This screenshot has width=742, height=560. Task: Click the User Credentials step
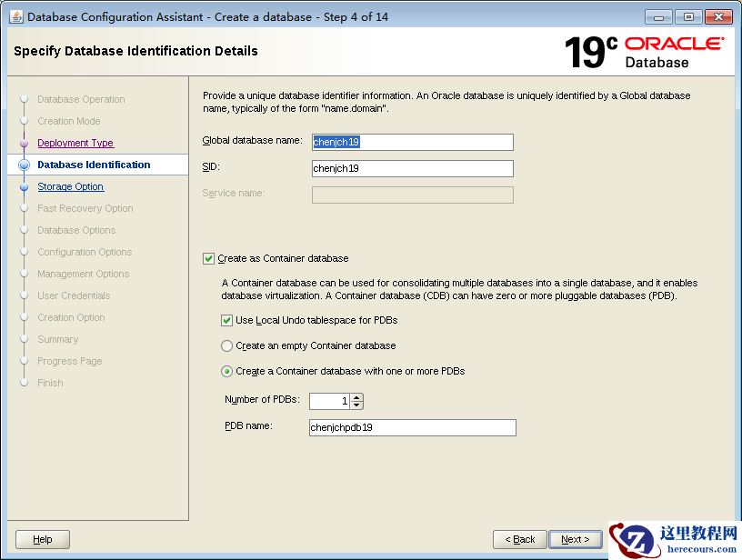[74, 295]
